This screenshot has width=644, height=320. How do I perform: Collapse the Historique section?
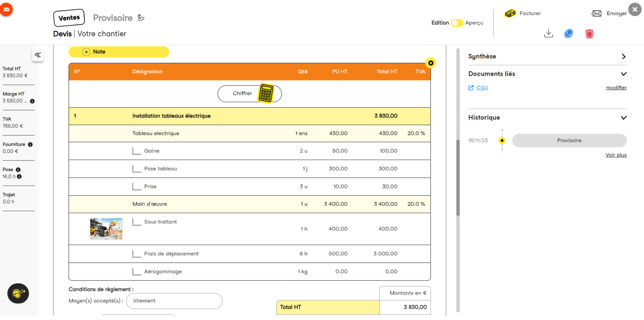pos(623,118)
